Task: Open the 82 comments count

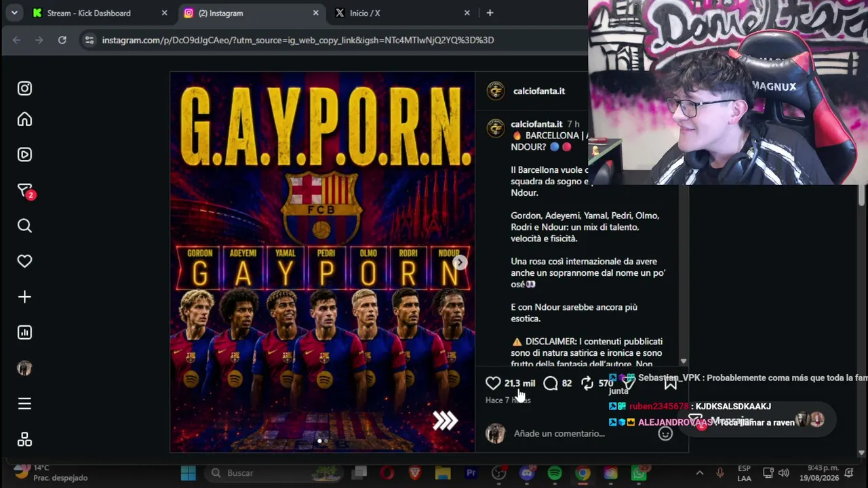Action: pos(567,384)
